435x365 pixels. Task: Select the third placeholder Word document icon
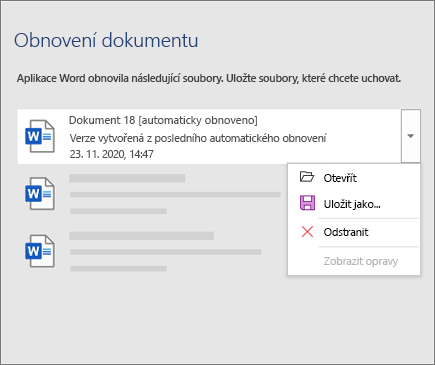click(x=40, y=251)
